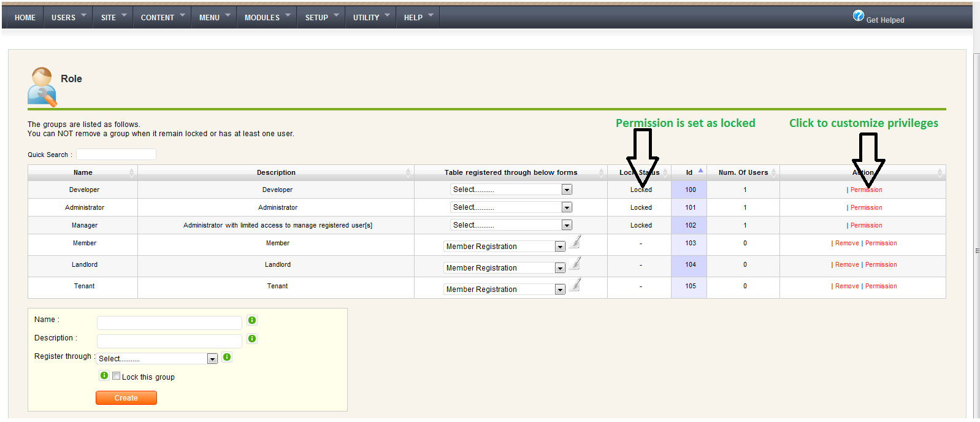Open the USERS menu
Viewport: 980px width, 422px height.
tap(68, 17)
